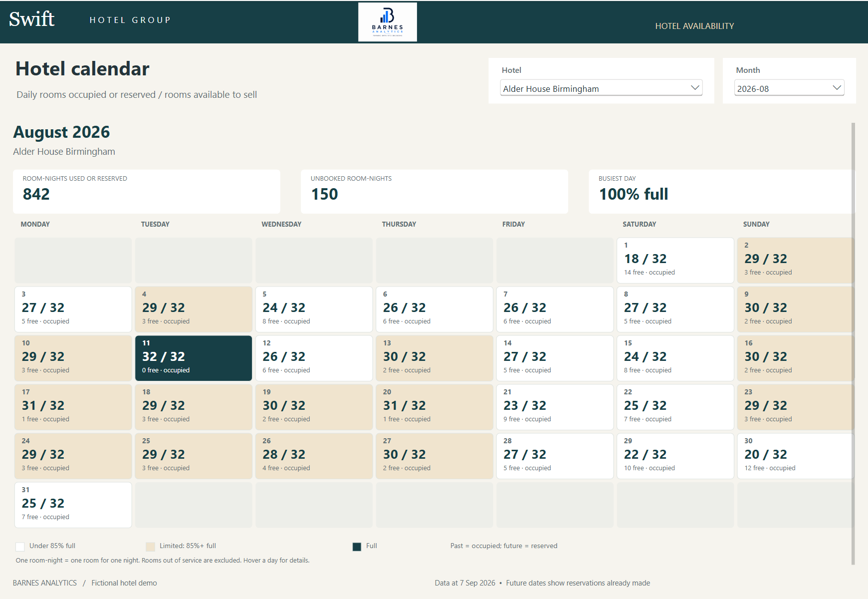Viewport: 868px width, 599px height.
Task: Click the BARNES ANALYTICS footer text
Action: tap(45, 583)
